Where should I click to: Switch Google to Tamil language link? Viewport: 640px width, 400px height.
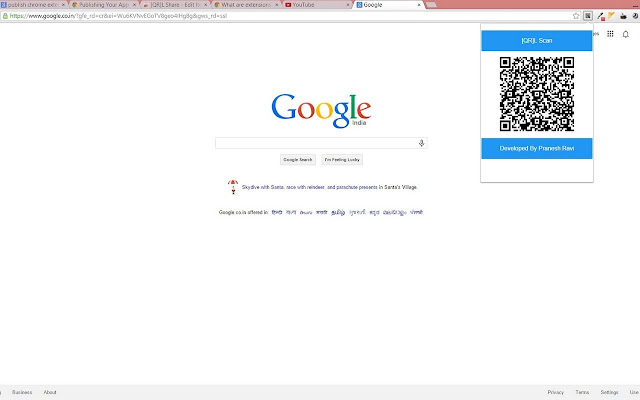point(338,212)
